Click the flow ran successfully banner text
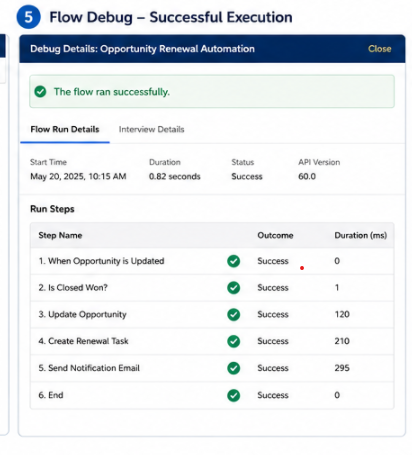 pyautogui.click(x=112, y=92)
